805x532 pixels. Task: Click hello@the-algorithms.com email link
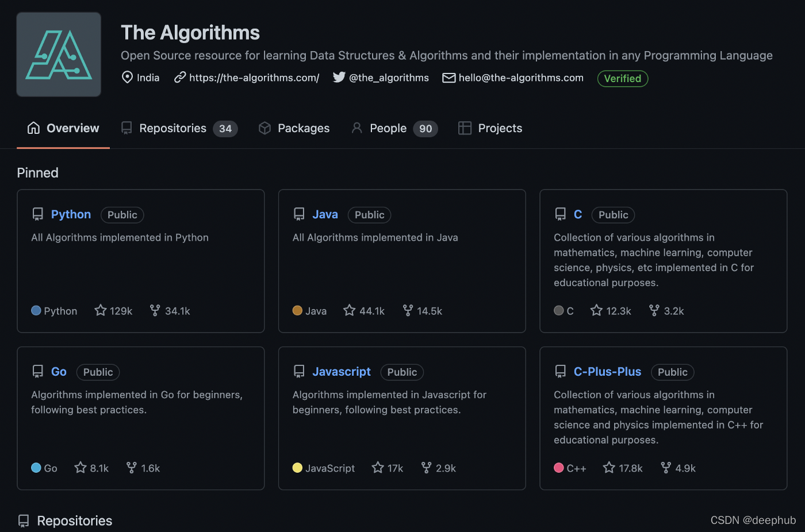tap(521, 78)
